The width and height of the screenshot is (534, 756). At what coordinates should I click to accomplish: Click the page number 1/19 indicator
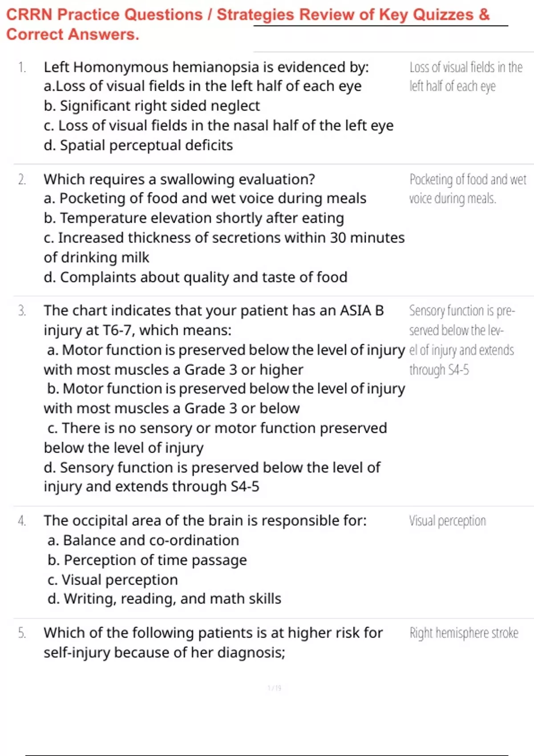pyautogui.click(x=275, y=688)
